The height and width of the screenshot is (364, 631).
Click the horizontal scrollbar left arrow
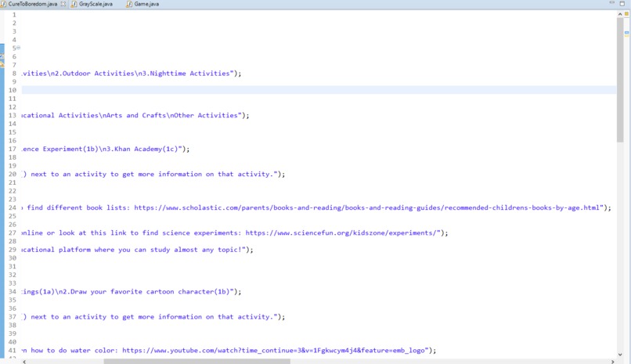24,362
